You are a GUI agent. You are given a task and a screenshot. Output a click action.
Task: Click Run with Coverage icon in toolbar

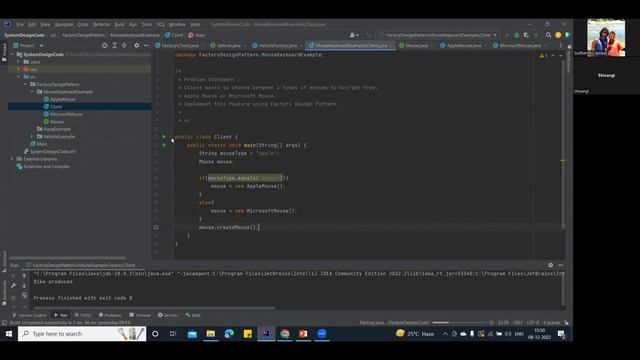click(526, 35)
